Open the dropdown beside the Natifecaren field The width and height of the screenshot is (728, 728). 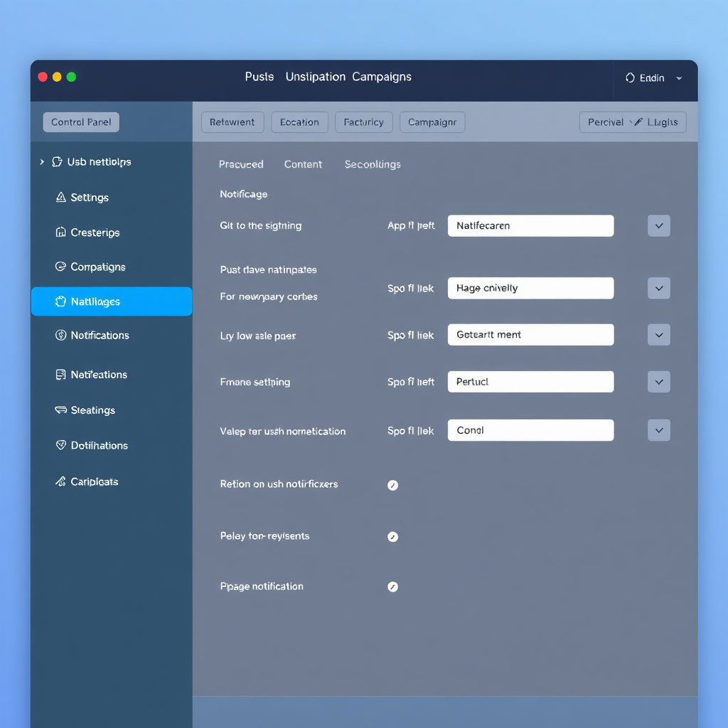point(658,225)
